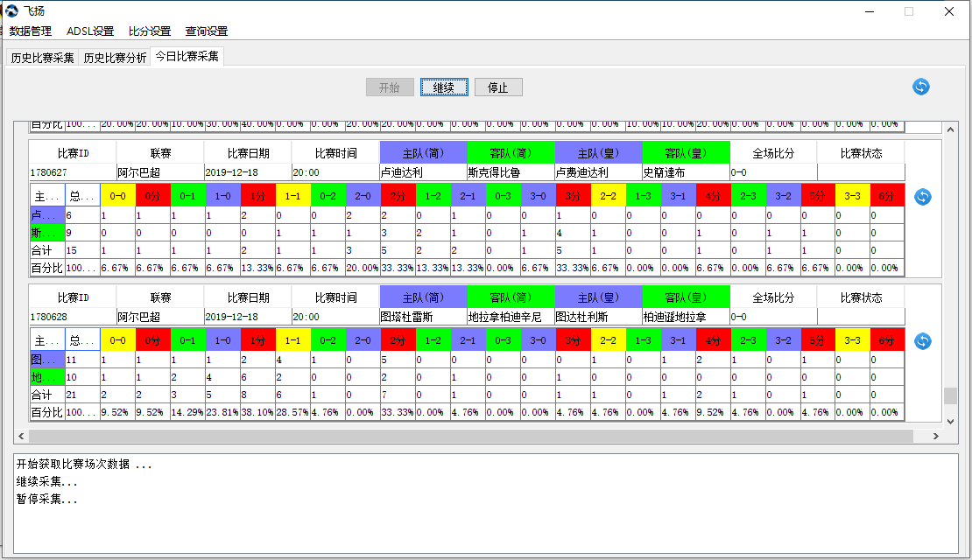The width and height of the screenshot is (972, 560).
Task: Click the refresh icon beside the 停止 button row
Action: pos(920,87)
